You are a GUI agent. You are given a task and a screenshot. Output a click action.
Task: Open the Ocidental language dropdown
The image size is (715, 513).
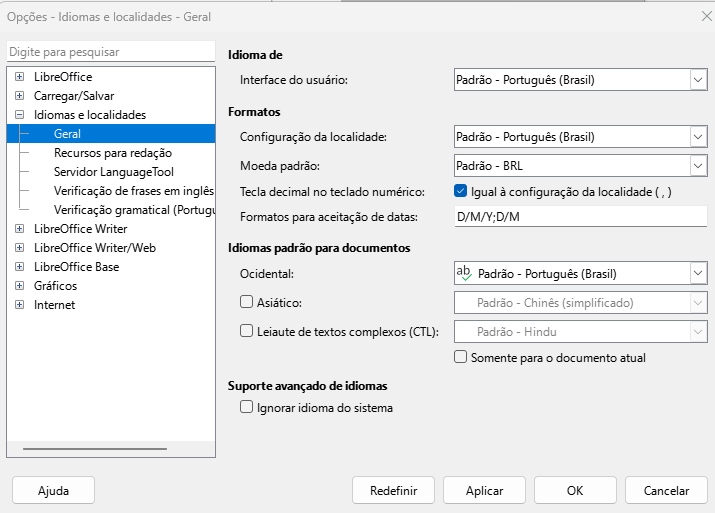(580, 274)
